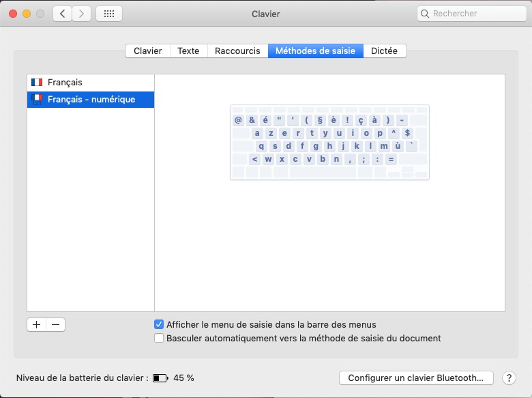
Task: Switch to the Clavier tab
Action: (x=147, y=51)
